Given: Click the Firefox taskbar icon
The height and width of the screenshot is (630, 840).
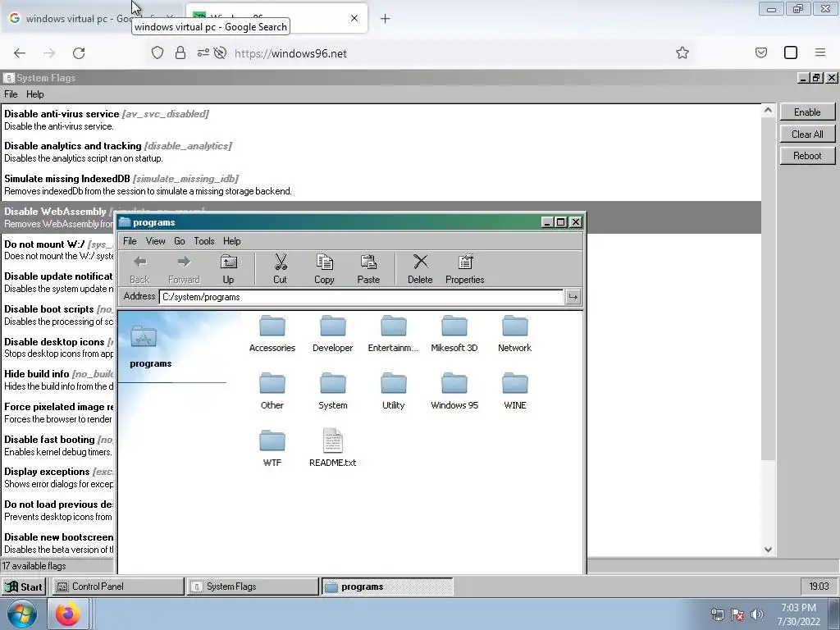Looking at the screenshot, I should (68, 614).
